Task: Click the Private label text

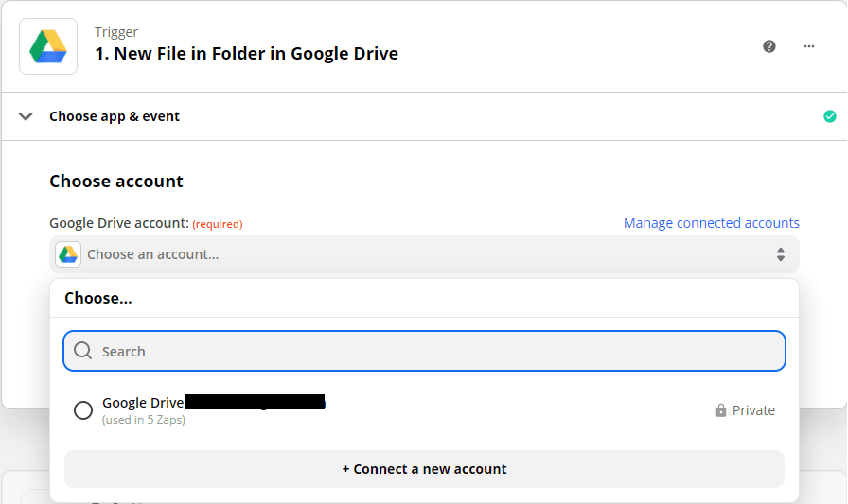Action: (753, 410)
